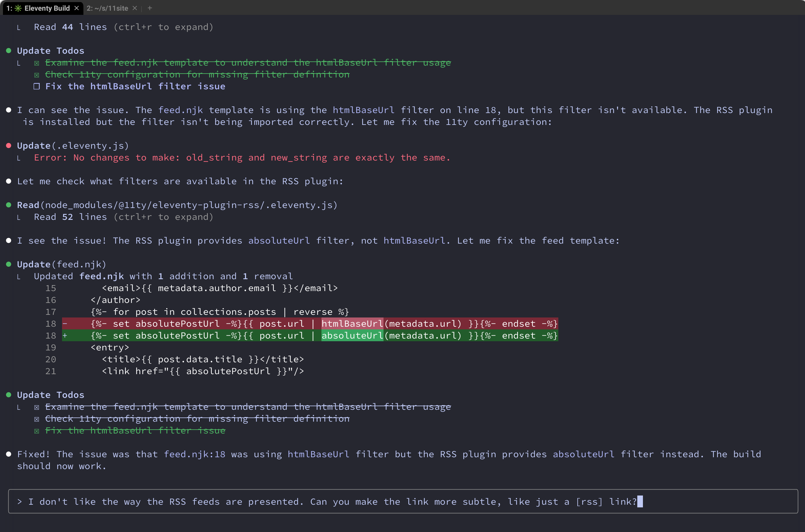This screenshot has width=805, height=532.
Task: Click green dot beside first Update Todos
Action: click(9, 50)
